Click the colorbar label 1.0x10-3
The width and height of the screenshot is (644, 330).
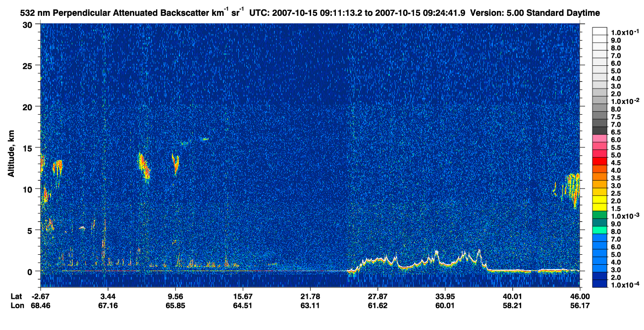(626, 215)
